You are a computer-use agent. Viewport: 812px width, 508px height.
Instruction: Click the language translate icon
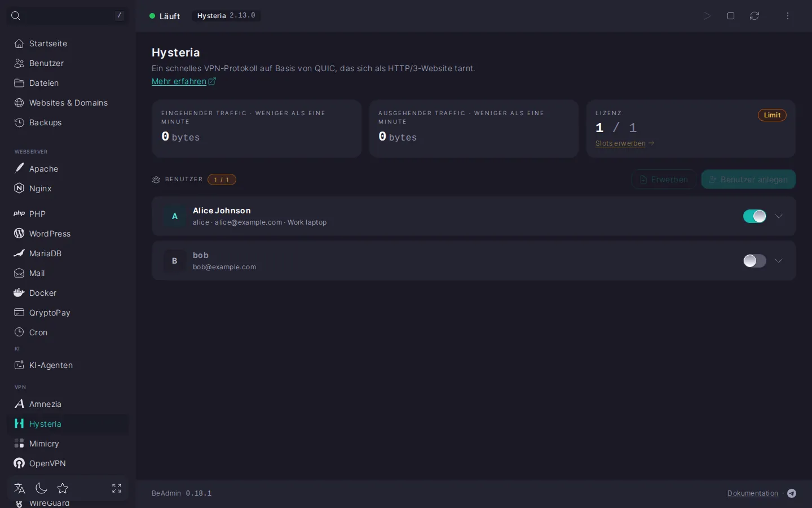(x=20, y=488)
